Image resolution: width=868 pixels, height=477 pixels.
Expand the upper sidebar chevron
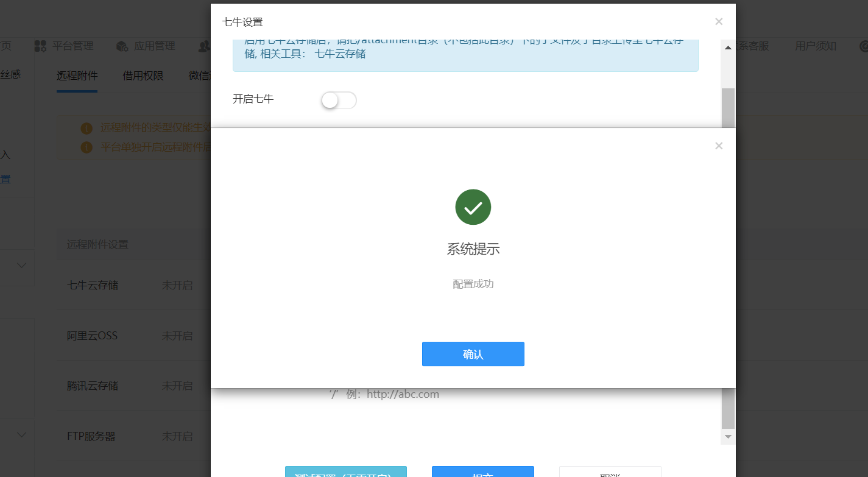(22, 266)
